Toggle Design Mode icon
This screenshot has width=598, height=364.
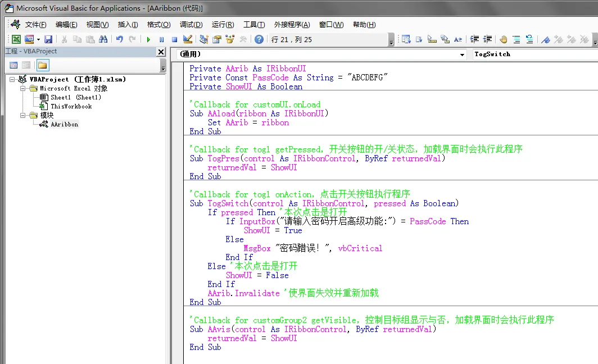coord(187,39)
